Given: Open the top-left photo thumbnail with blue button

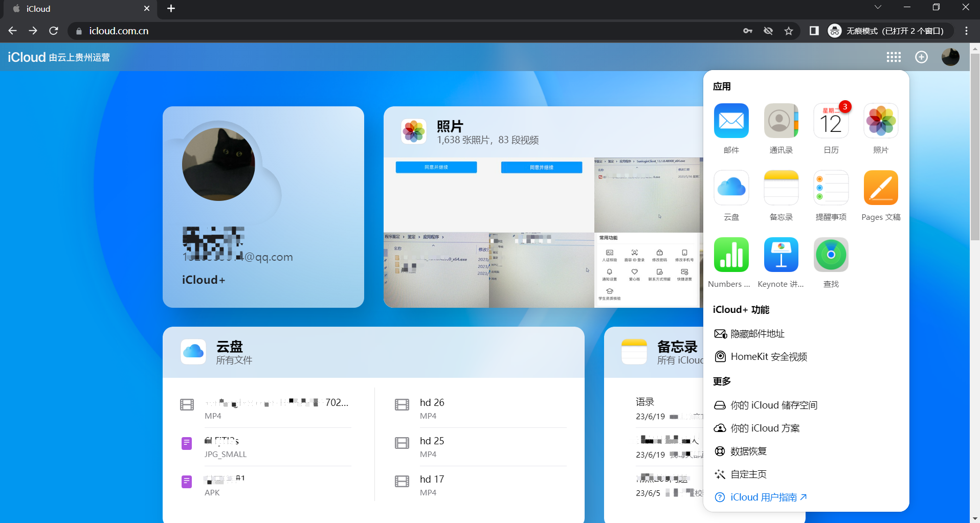Looking at the screenshot, I should point(436,195).
